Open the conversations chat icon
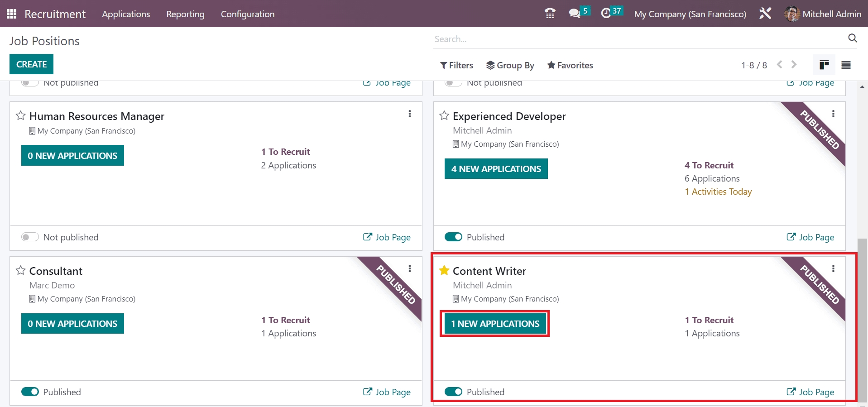Screen dimensions: 868x407 click(x=575, y=14)
